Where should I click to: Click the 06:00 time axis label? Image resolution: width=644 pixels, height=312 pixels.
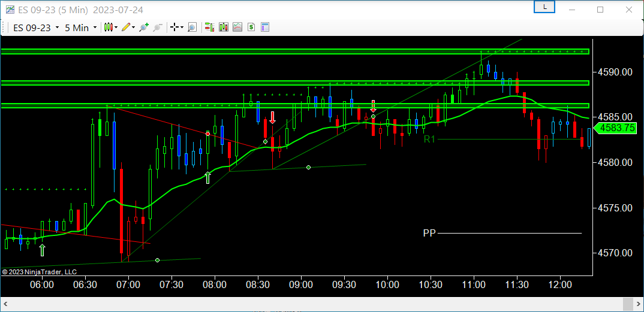pyautogui.click(x=43, y=284)
